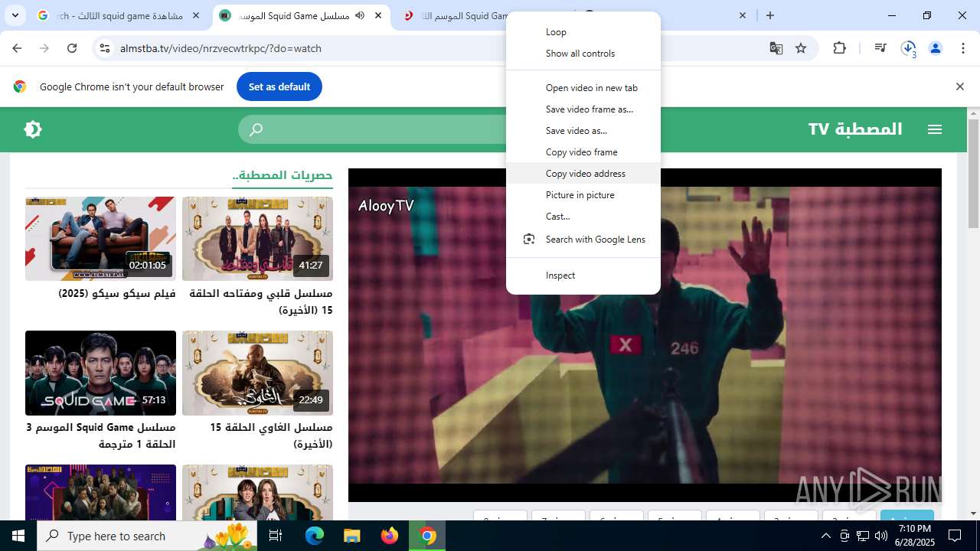Open the الغاوي thumbnail (22:49)
Viewport: 980px width, 551px height.
pos(257,373)
